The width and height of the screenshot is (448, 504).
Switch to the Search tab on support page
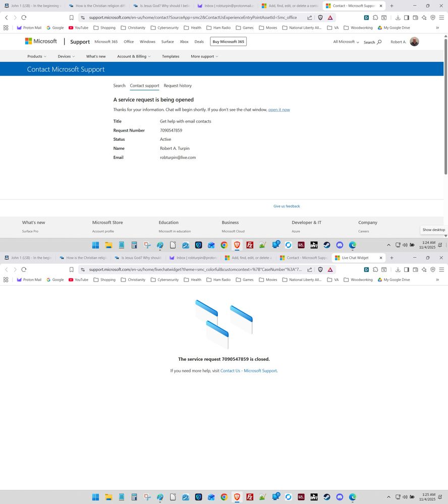[119, 85]
